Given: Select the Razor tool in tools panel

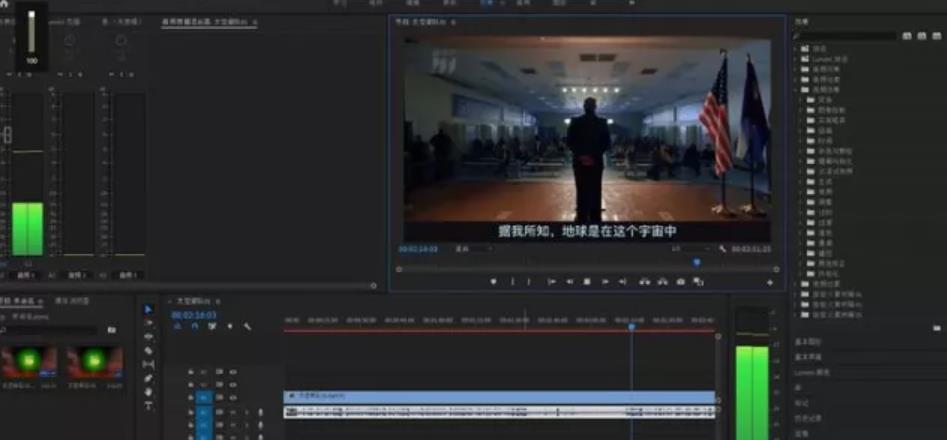Looking at the screenshot, I should [x=148, y=350].
